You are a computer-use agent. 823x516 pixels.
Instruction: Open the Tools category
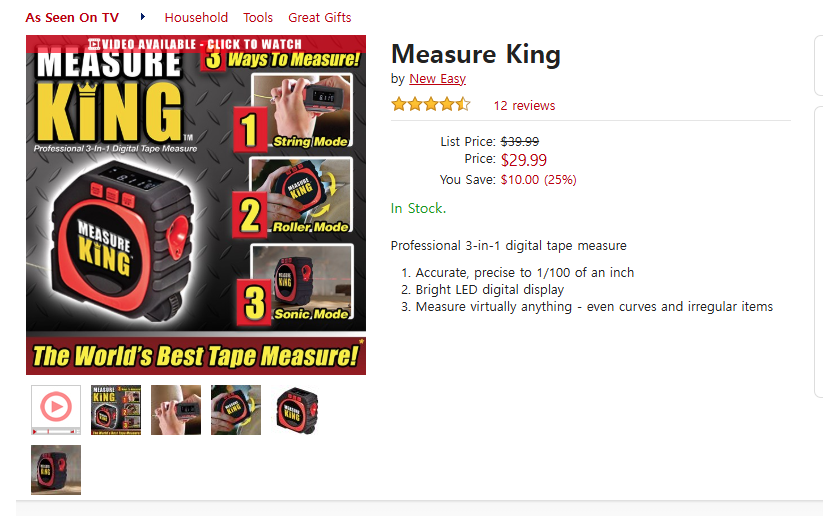pyautogui.click(x=258, y=17)
